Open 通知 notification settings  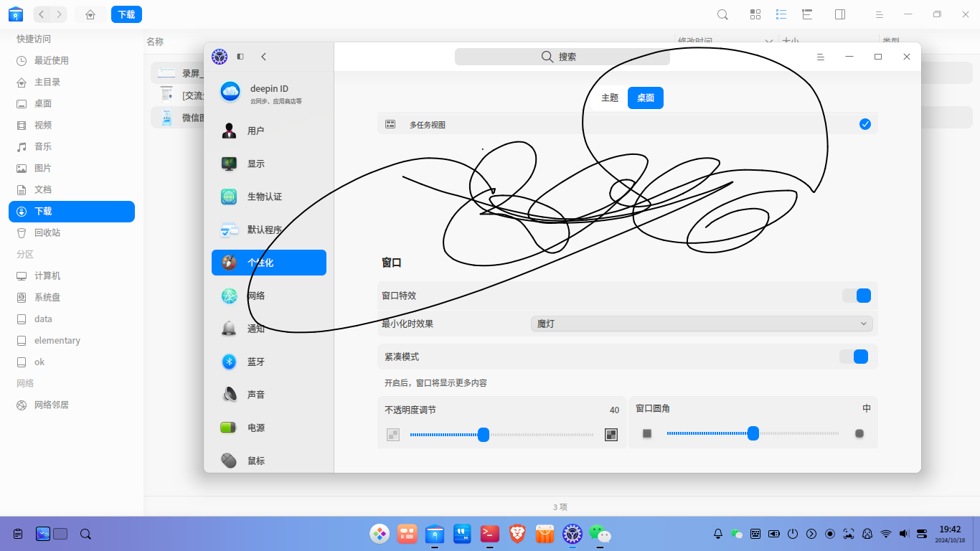269,329
